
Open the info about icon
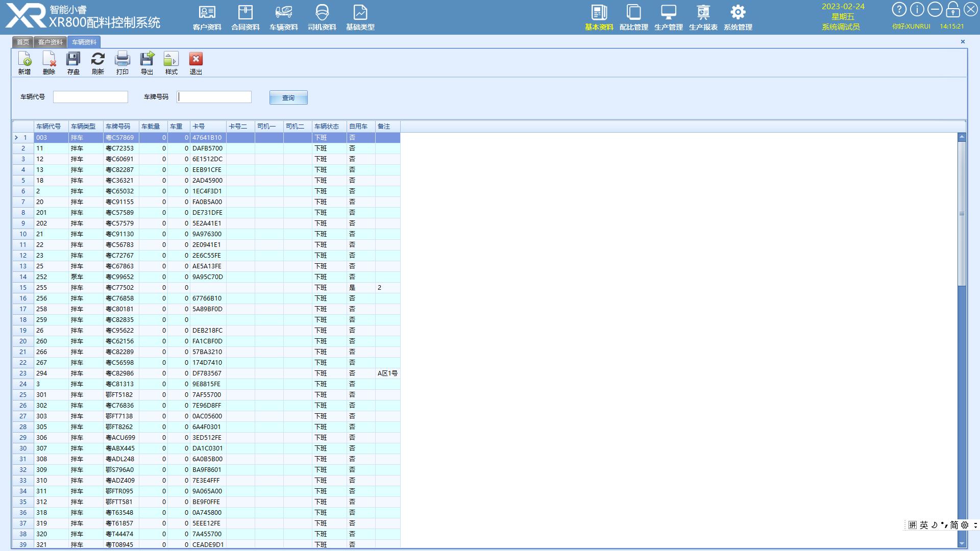click(x=917, y=10)
